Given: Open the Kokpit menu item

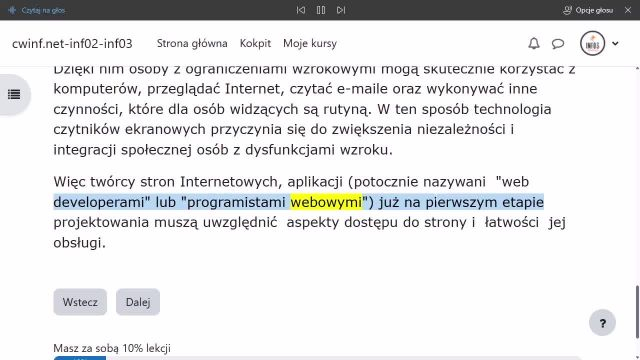Looking at the screenshot, I should (x=255, y=43).
